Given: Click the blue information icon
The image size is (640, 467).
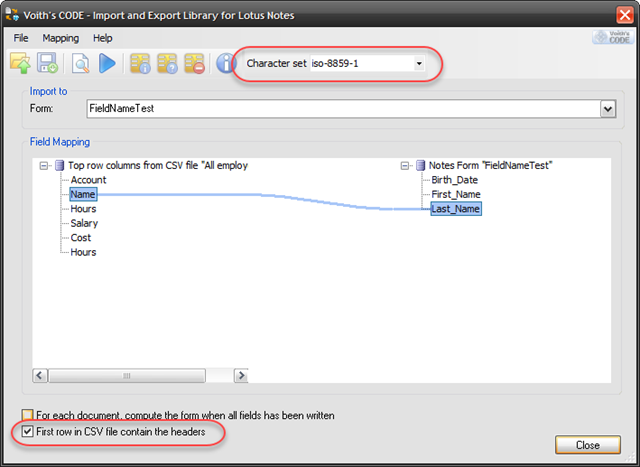Looking at the screenshot, I should (x=226, y=63).
